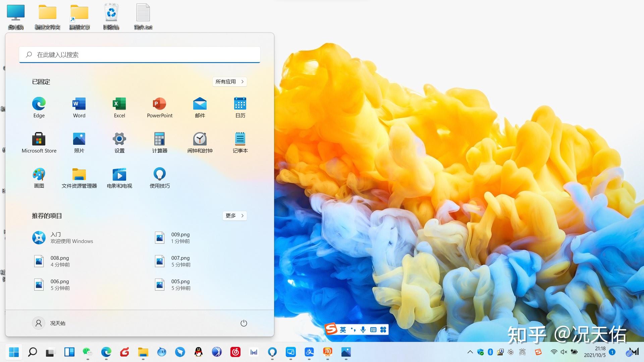
Task: Select the 回收站 recycle bin
Action: (x=111, y=17)
